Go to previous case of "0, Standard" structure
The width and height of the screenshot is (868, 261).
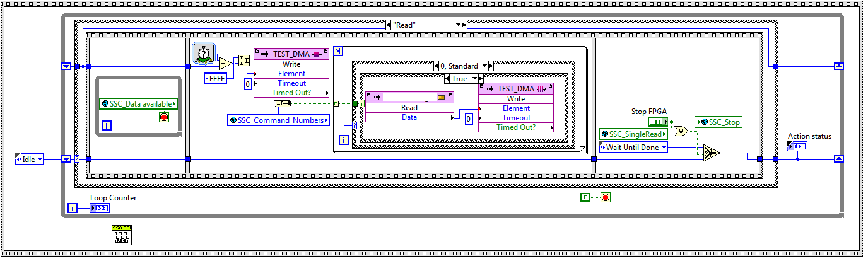436,66
